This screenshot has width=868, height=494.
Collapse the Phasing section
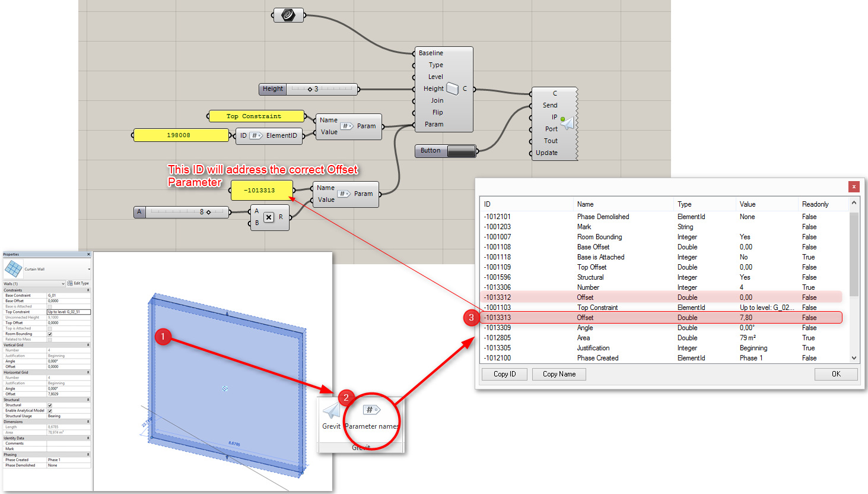(x=88, y=454)
